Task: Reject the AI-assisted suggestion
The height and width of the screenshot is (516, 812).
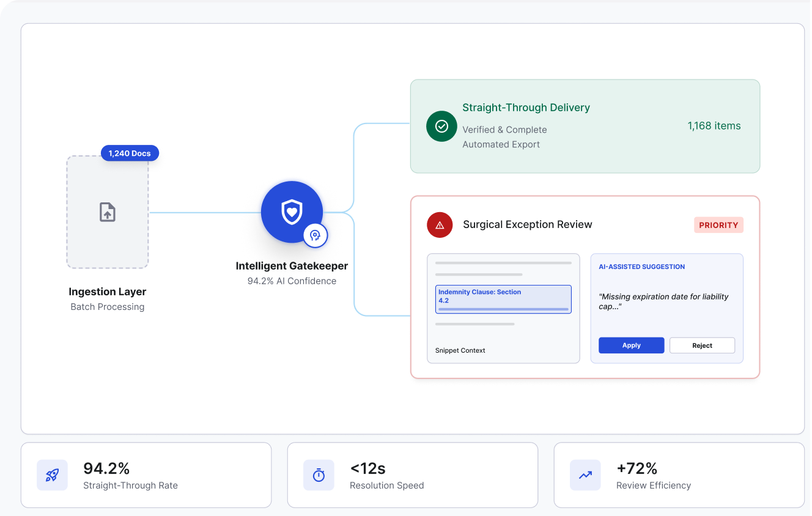Action: coord(702,345)
